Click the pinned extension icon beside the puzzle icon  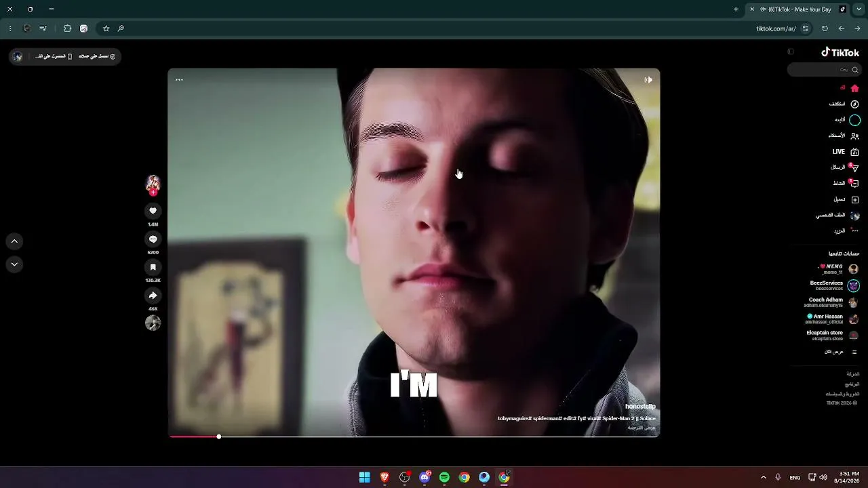click(83, 28)
